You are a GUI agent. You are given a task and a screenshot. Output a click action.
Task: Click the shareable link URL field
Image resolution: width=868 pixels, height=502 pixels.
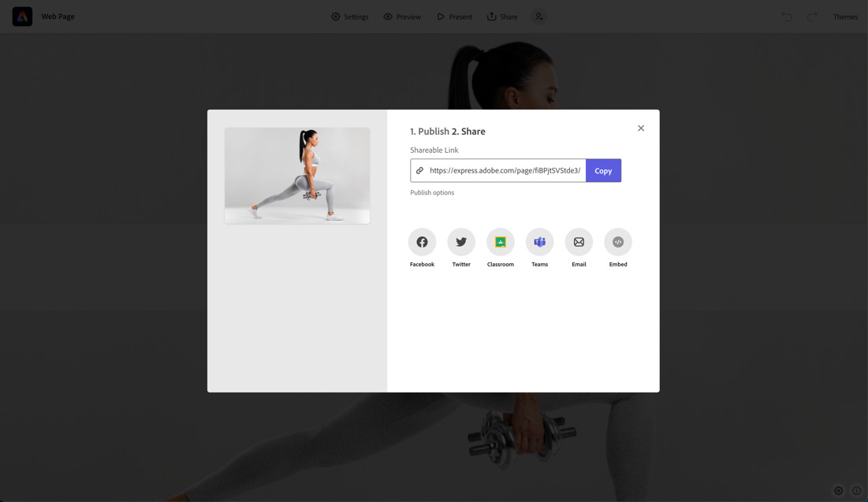click(x=498, y=170)
